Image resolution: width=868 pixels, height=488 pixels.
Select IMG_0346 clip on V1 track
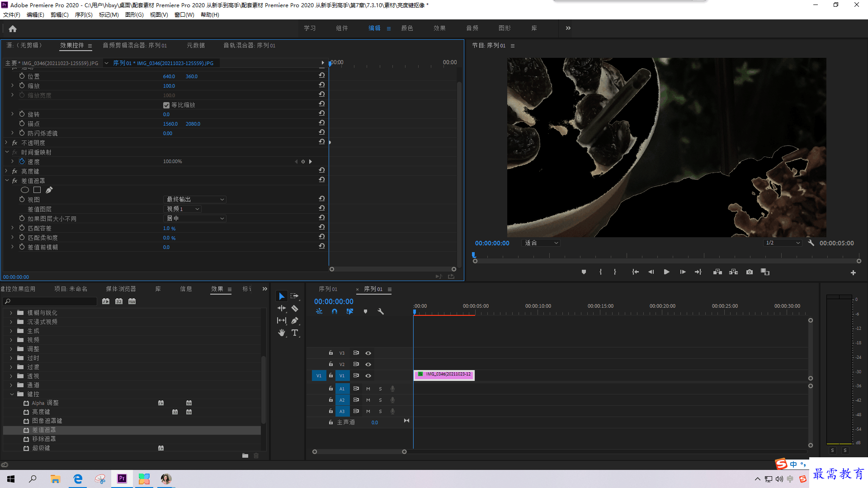click(444, 375)
